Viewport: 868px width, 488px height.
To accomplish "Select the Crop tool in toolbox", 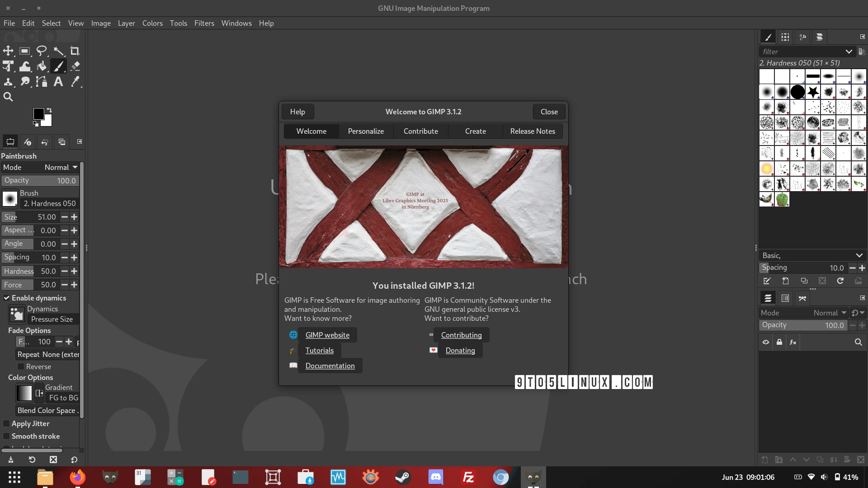I will coord(75,51).
